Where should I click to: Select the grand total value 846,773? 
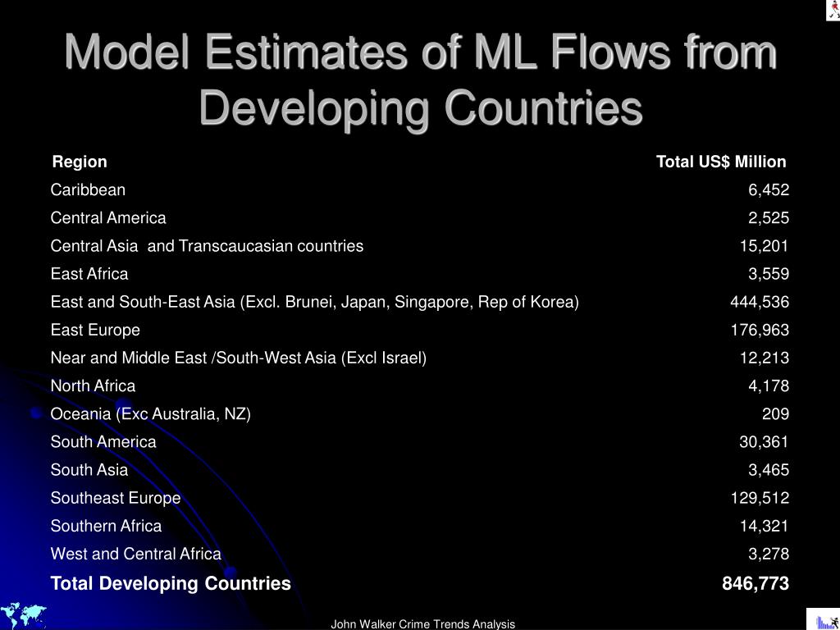tap(756, 583)
